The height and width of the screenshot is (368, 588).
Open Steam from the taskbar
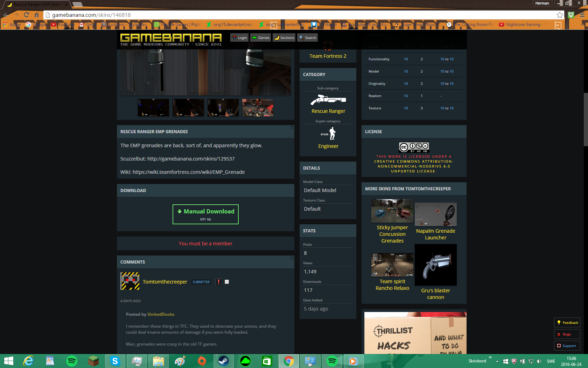pyautogui.click(x=223, y=361)
